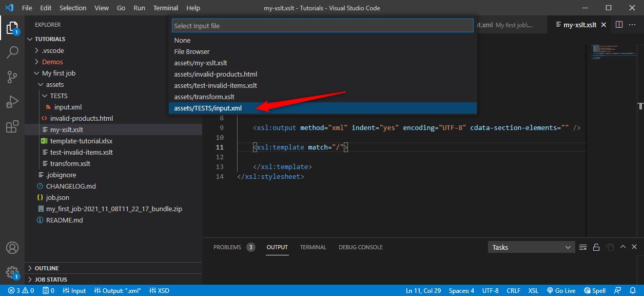Open the Run and Debug view
This screenshot has width=644, height=296.
[12, 102]
